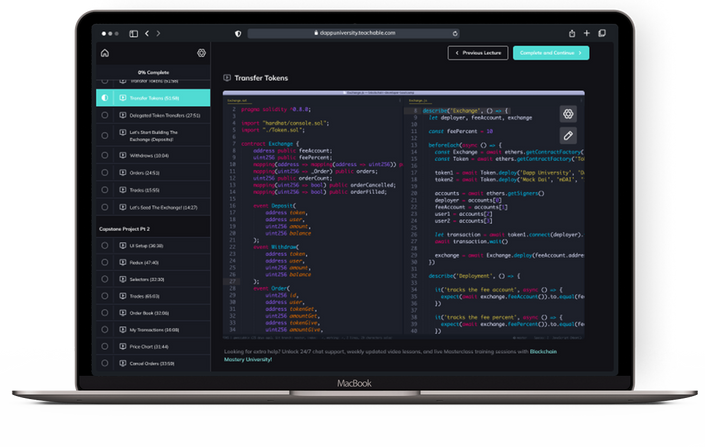The image size is (705, 447).
Task: Click the video icon for My Transactions
Action: tap(122, 330)
